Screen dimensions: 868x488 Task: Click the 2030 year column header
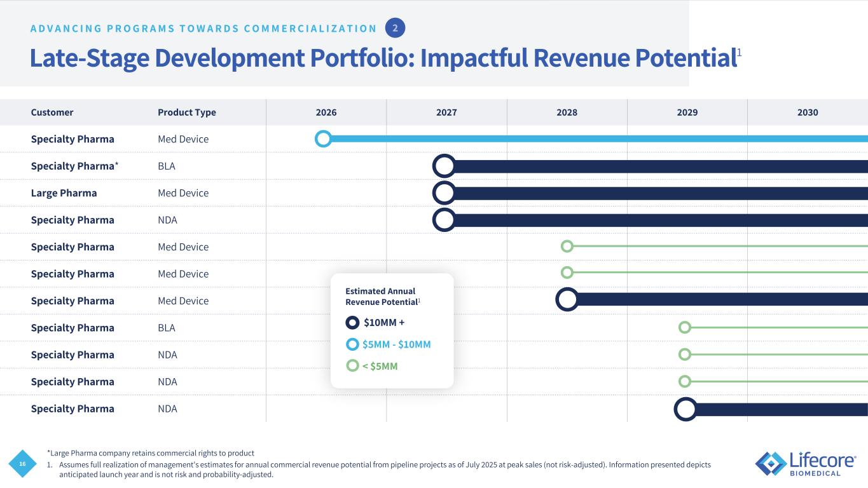coord(807,112)
